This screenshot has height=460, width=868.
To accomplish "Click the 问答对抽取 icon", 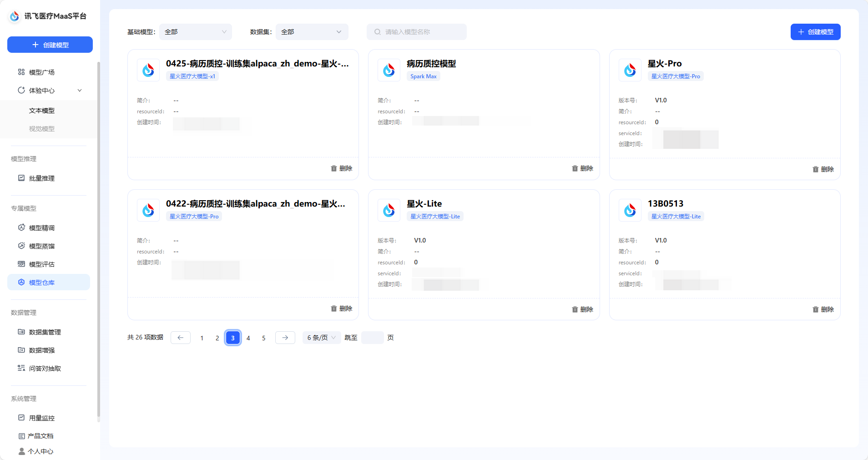I will click(21, 368).
